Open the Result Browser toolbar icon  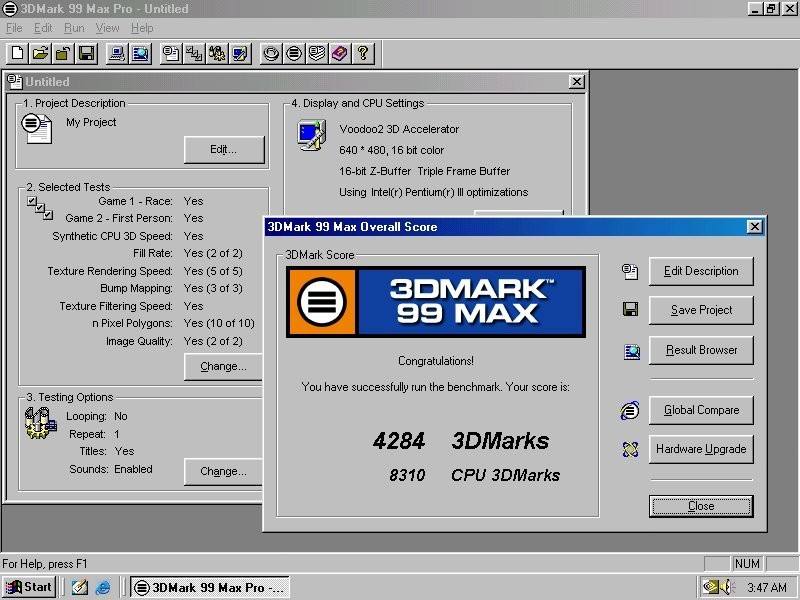tap(141, 53)
